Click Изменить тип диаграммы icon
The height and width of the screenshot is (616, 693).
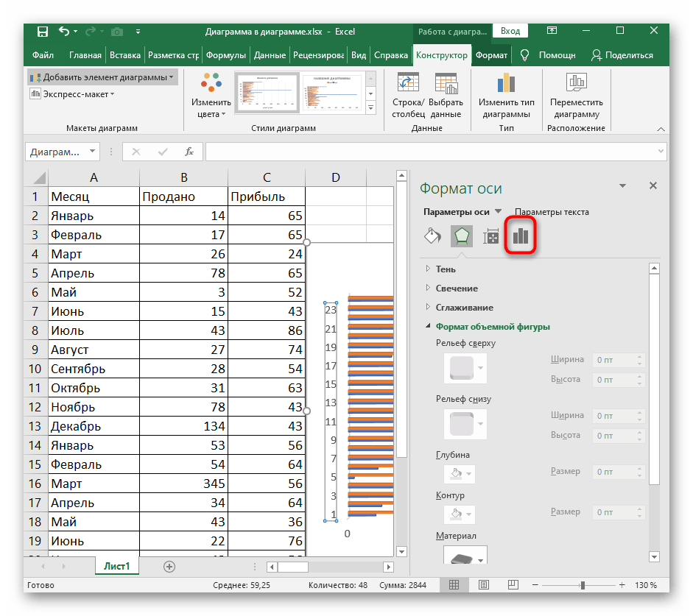(x=506, y=82)
